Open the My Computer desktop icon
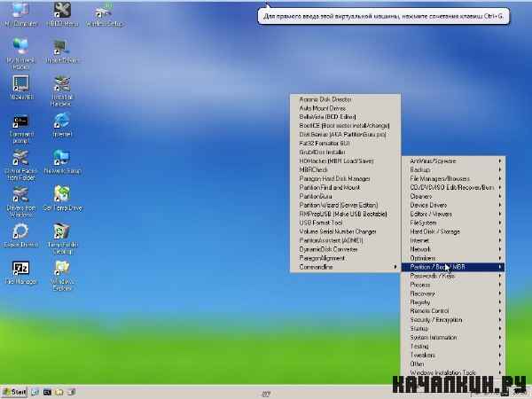 [20, 14]
